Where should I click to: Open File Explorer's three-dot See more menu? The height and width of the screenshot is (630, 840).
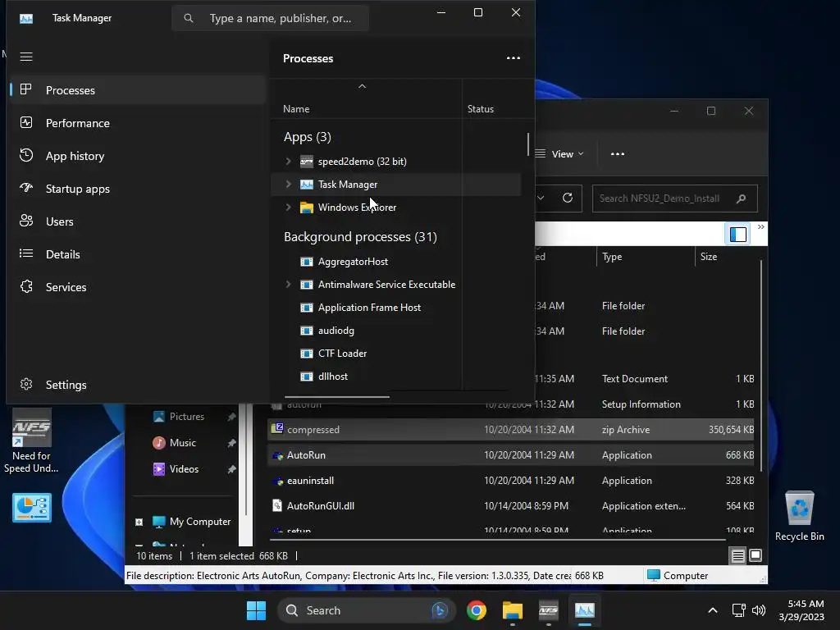click(617, 154)
